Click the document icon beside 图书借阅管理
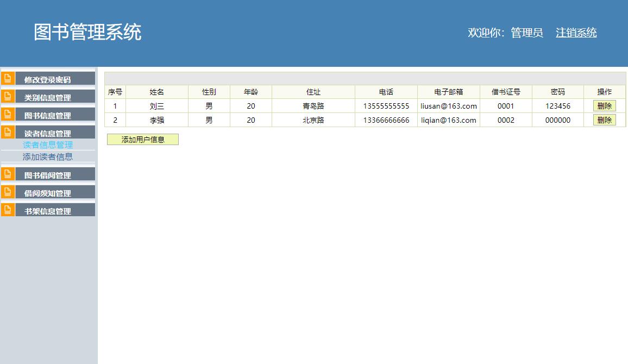The height and width of the screenshot is (364, 628). 7,174
